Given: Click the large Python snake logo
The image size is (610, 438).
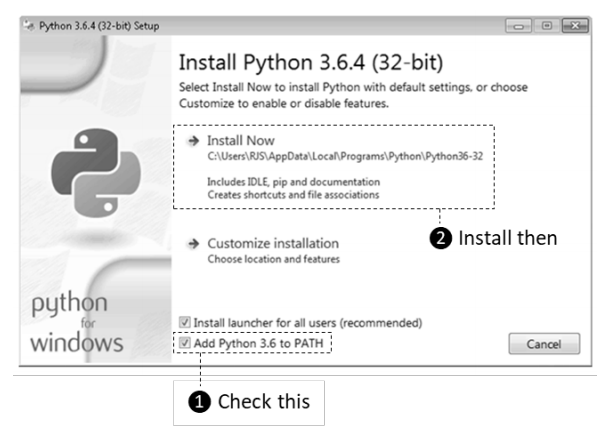Looking at the screenshot, I should click(96, 173).
